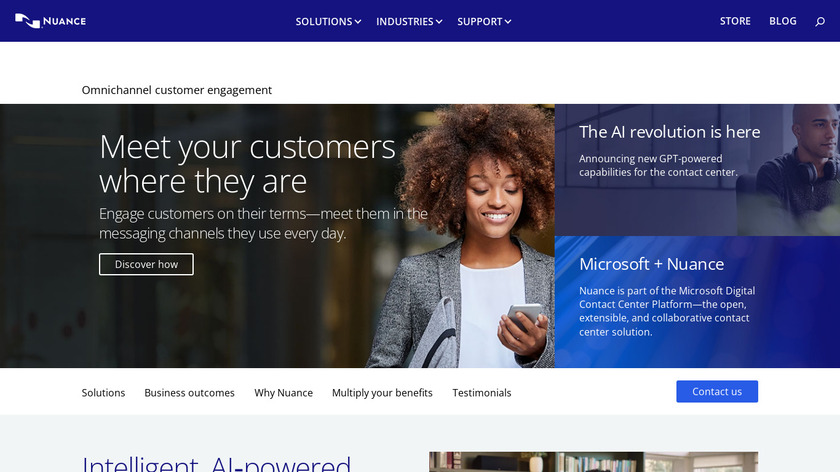This screenshot has width=840, height=472.
Task: Click the Discover how button
Action: point(146,264)
